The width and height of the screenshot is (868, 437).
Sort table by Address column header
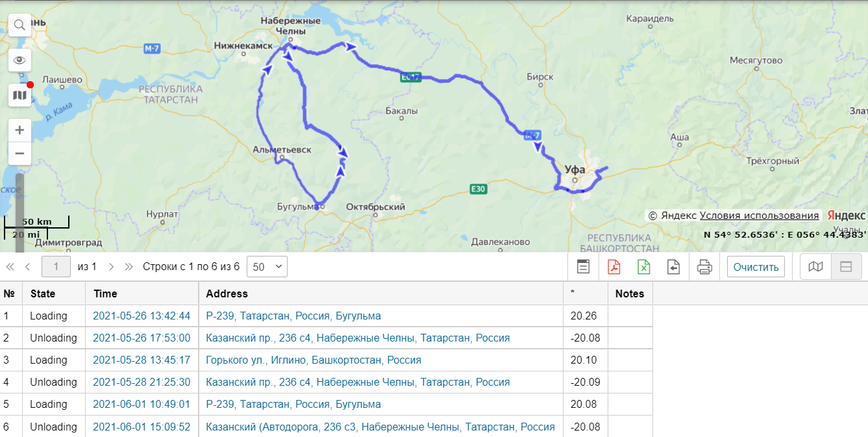pyautogui.click(x=227, y=293)
